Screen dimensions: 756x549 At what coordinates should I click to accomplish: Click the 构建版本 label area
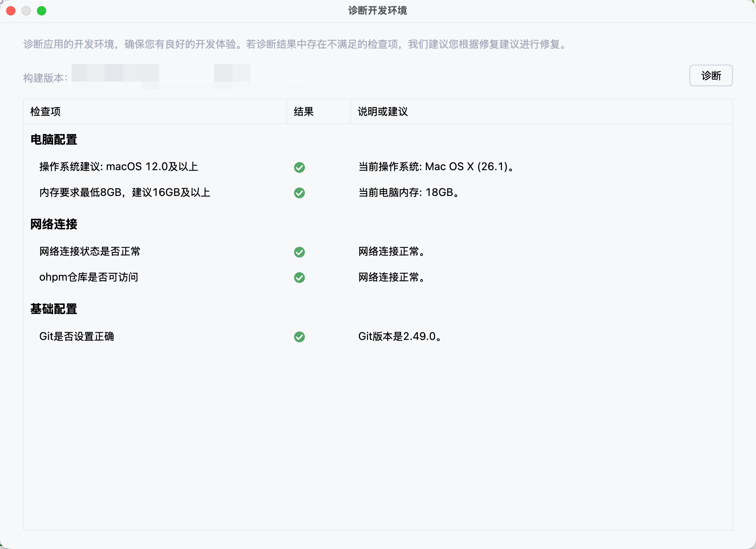coord(45,75)
